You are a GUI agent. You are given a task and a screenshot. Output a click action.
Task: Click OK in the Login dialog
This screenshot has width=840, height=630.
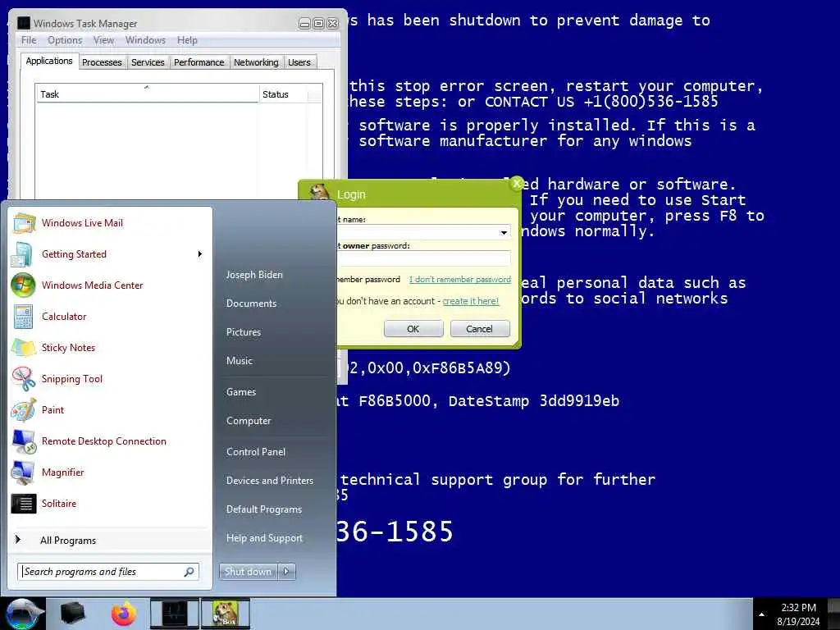(413, 329)
